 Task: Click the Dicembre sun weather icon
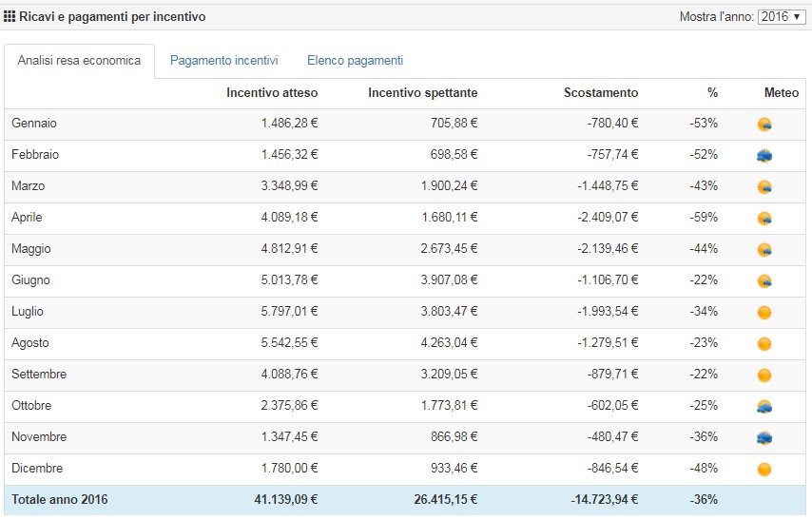(764, 469)
